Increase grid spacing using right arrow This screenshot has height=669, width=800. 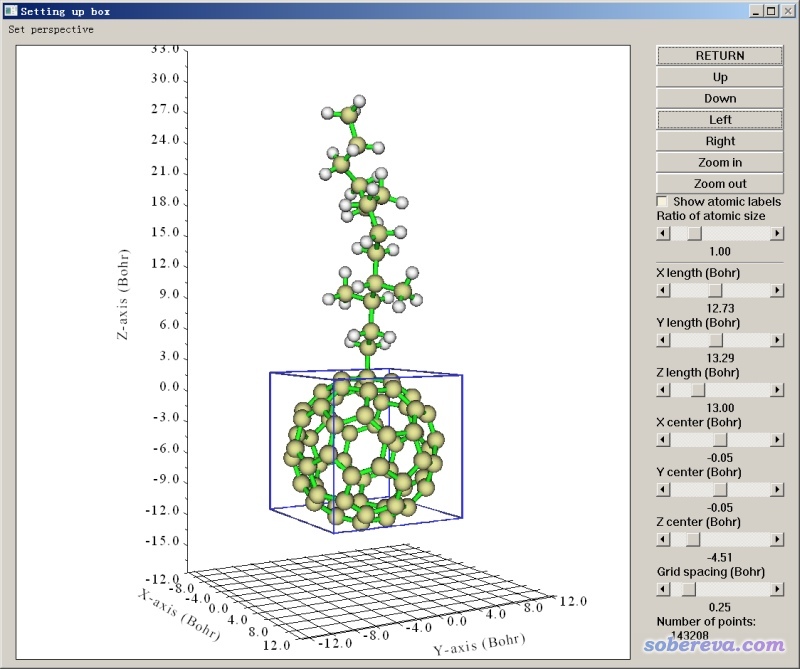click(777, 589)
